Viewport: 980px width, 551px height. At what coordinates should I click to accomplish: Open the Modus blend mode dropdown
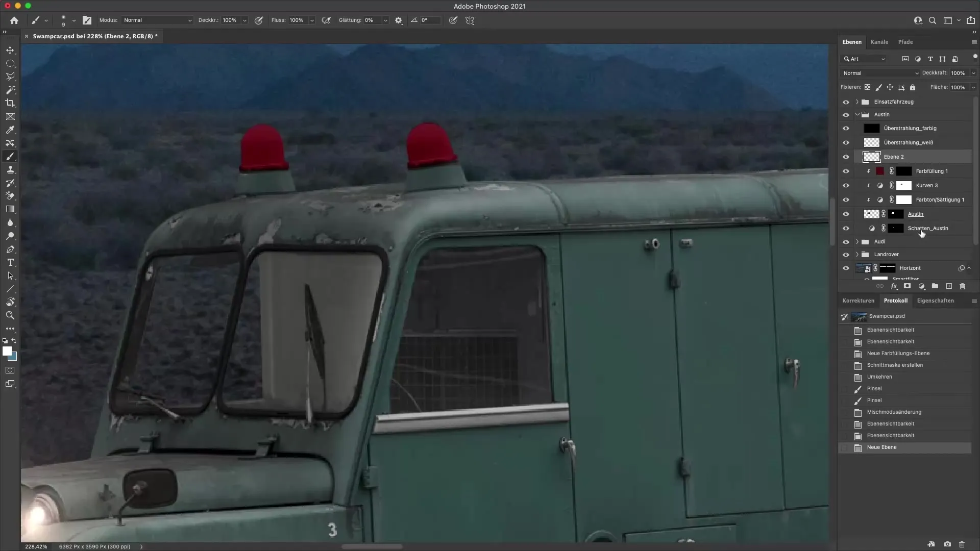click(157, 20)
